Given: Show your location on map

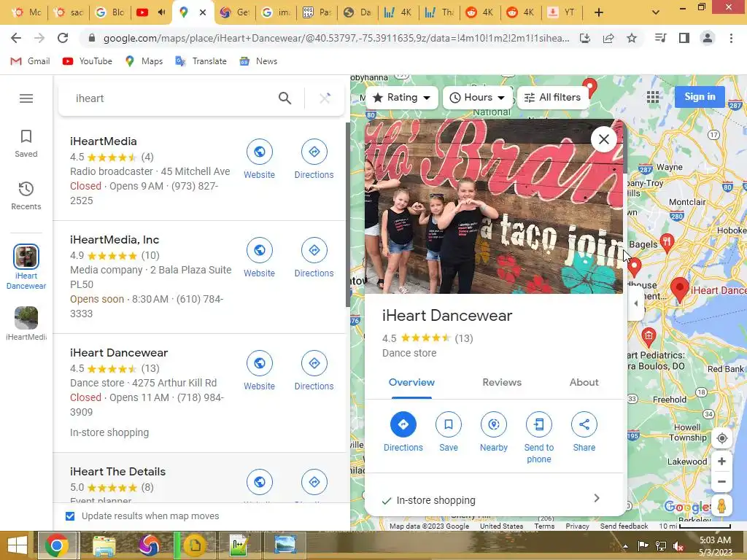Looking at the screenshot, I should click(721, 437).
